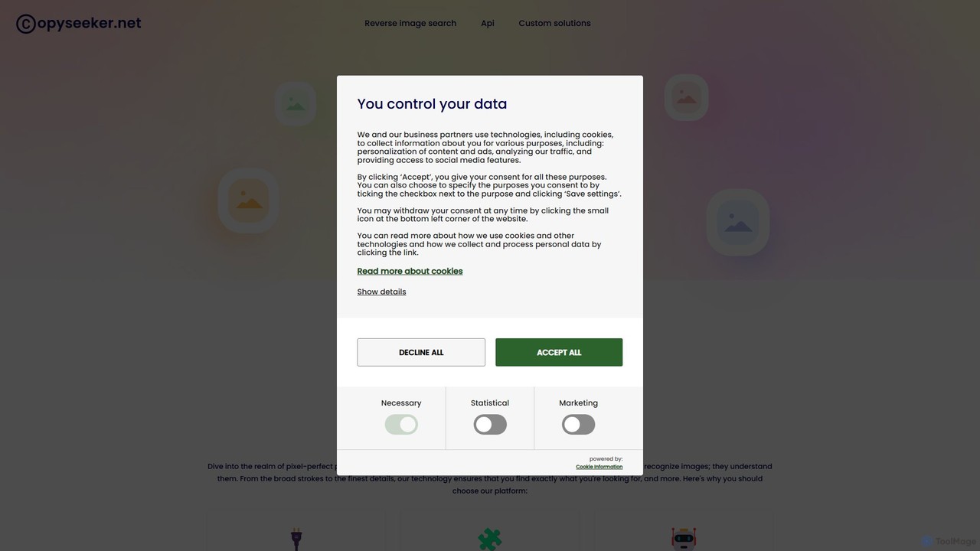
Task: Click the purple power plug icon
Action: [296, 539]
